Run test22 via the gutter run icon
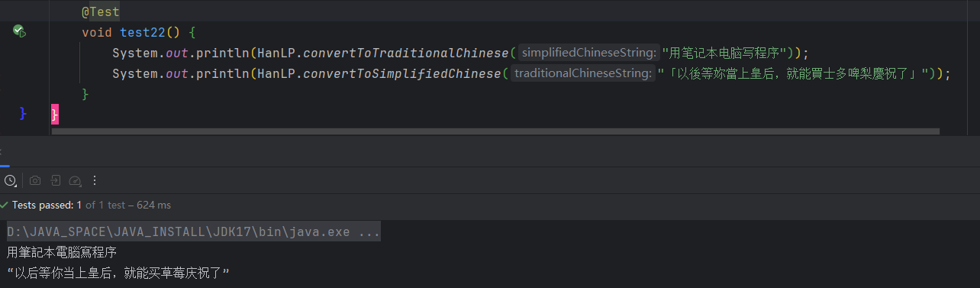 coord(19,32)
